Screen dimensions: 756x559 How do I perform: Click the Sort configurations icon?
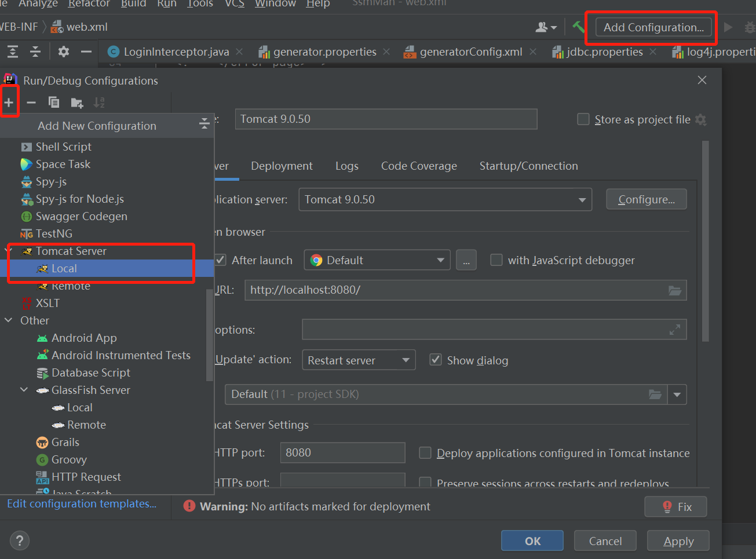(99, 103)
